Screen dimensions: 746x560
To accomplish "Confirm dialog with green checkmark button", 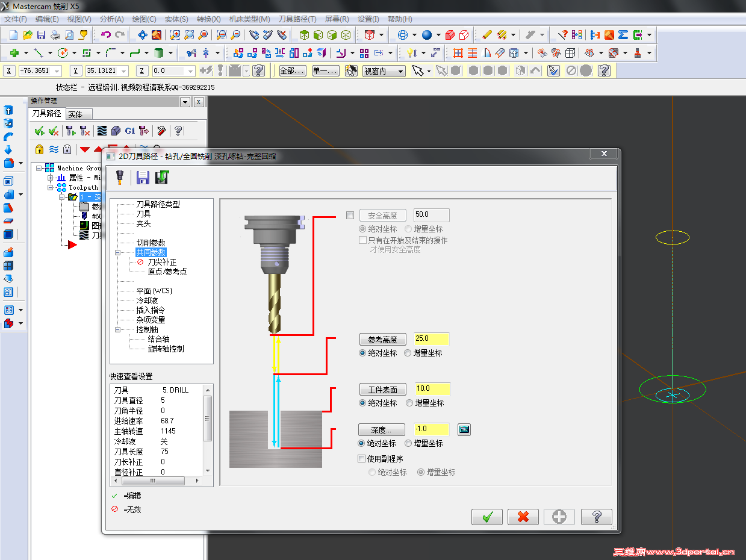I will 487,517.
